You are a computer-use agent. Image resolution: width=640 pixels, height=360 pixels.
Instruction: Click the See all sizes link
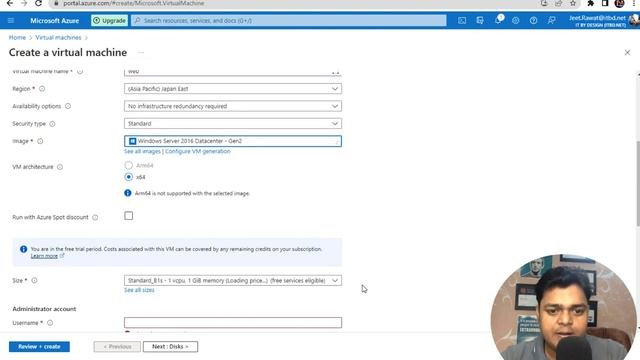(x=139, y=290)
